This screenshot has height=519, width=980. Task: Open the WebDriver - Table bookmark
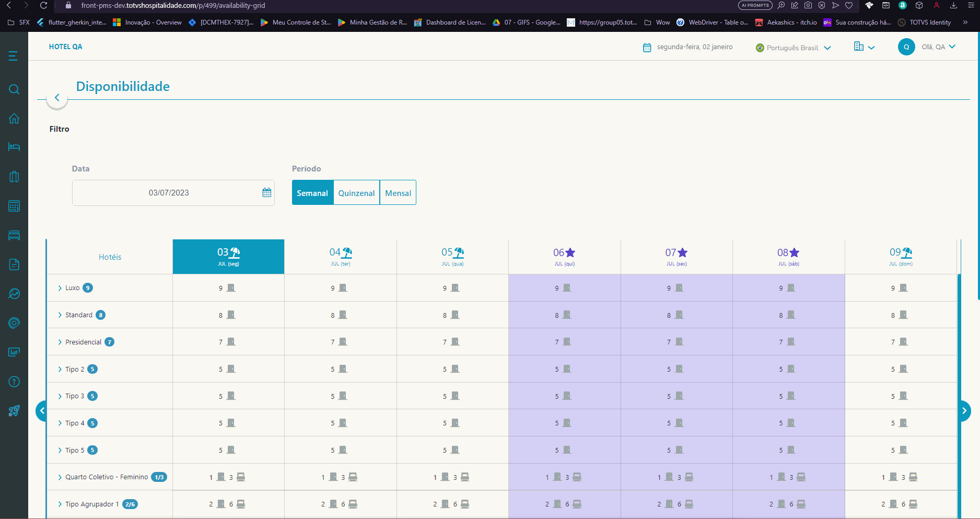(712, 22)
